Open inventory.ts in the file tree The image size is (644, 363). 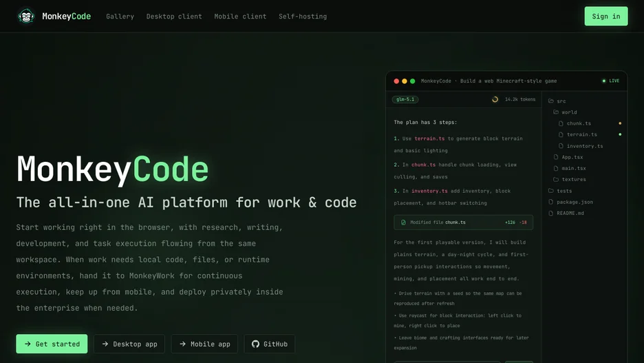click(581, 146)
